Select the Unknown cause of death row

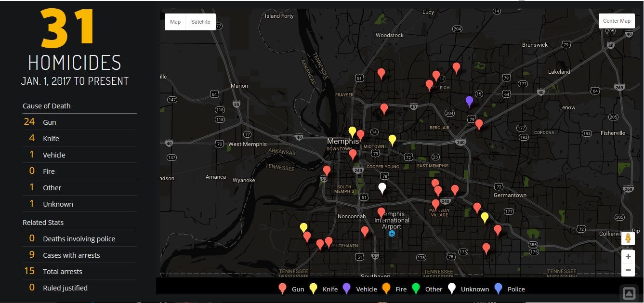pyautogui.click(x=79, y=204)
